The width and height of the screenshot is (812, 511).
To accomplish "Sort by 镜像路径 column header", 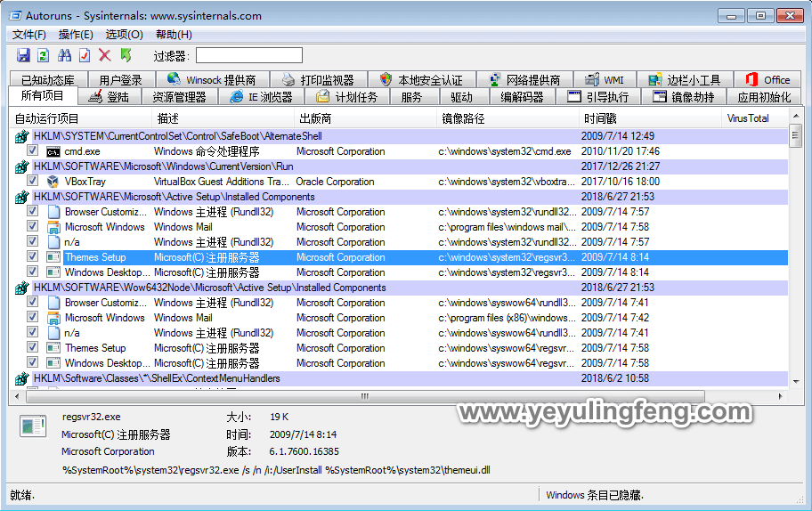I will click(508, 118).
